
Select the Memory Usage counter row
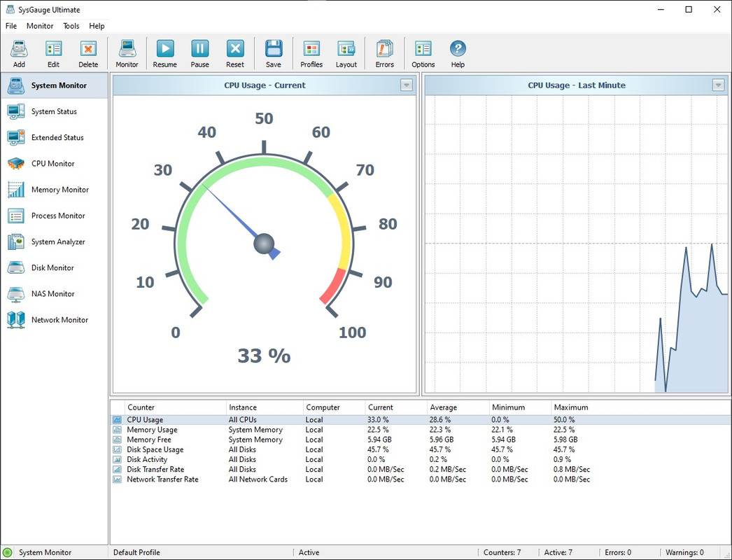(x=421, y=430)
